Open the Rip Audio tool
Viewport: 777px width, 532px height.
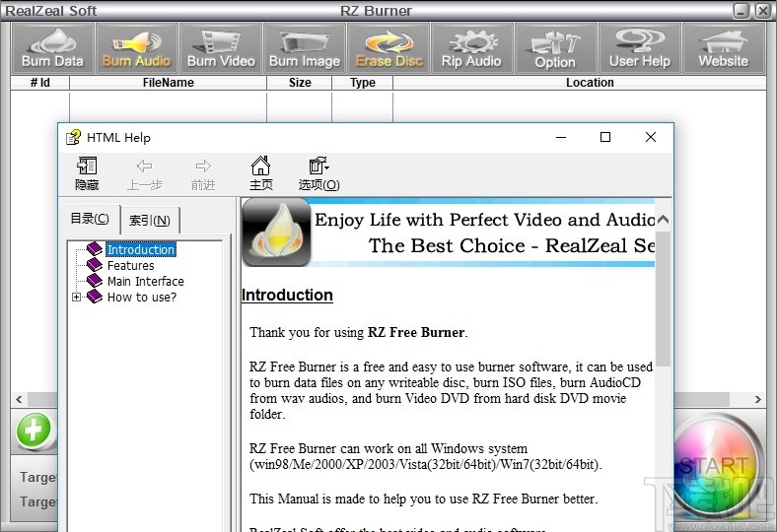(471, 48)
